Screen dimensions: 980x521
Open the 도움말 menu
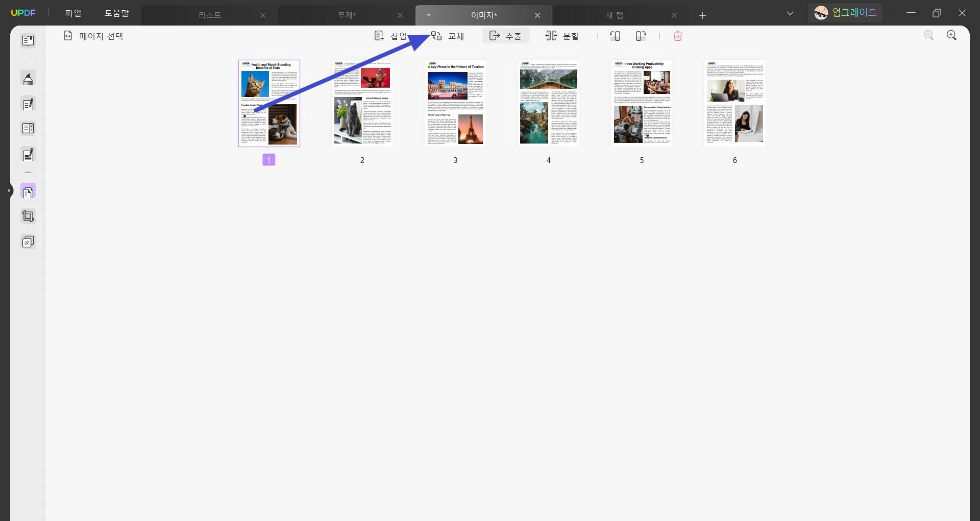tap(117, 13)
